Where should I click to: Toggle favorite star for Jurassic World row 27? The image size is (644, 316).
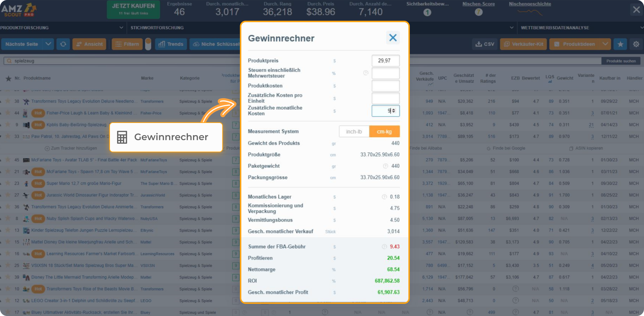[x=7, y=195]
